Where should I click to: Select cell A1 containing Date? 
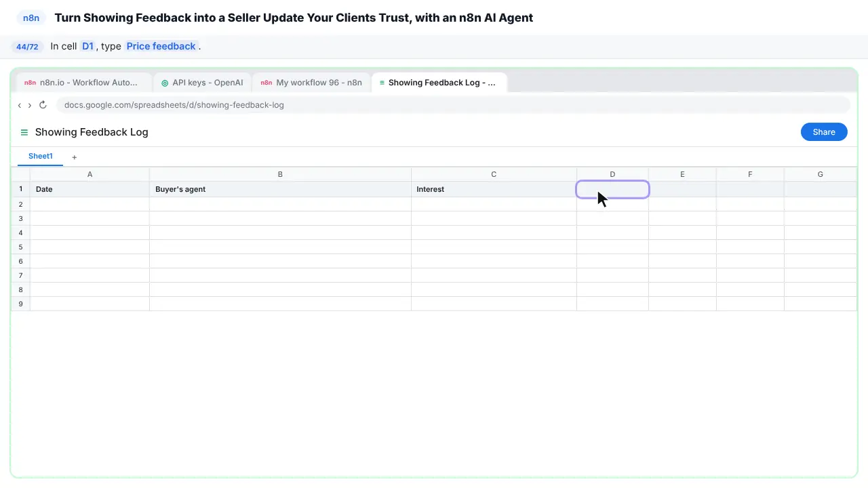(x=90, y=189)
